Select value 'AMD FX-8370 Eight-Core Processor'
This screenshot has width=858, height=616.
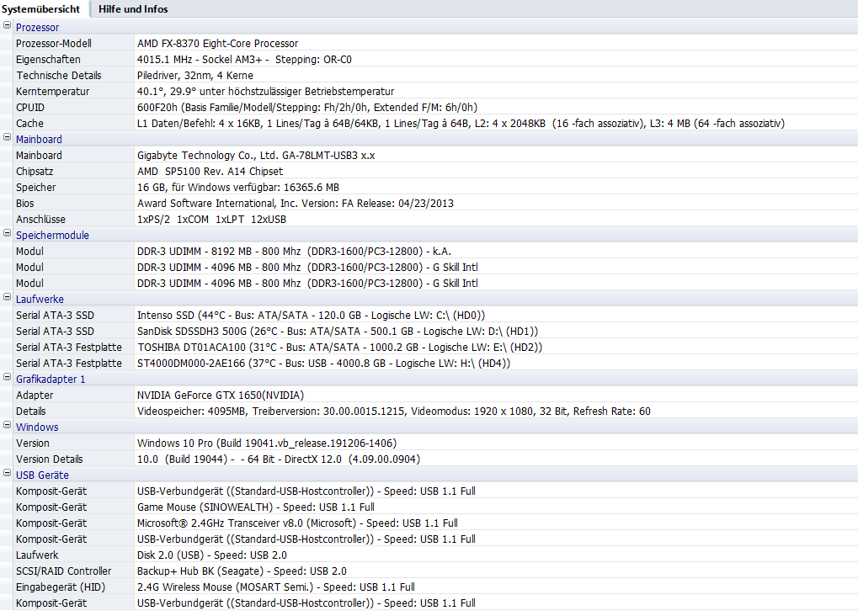pos(218,43)
